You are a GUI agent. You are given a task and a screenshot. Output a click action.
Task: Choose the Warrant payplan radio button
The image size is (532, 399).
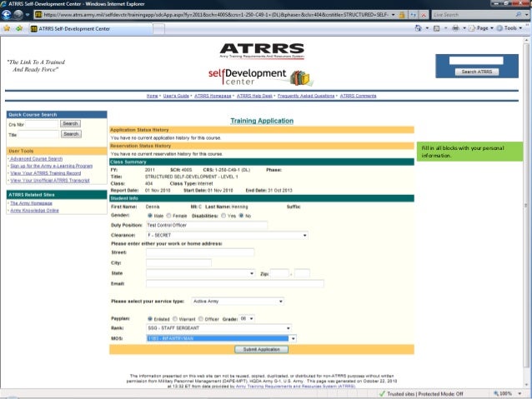175,319
